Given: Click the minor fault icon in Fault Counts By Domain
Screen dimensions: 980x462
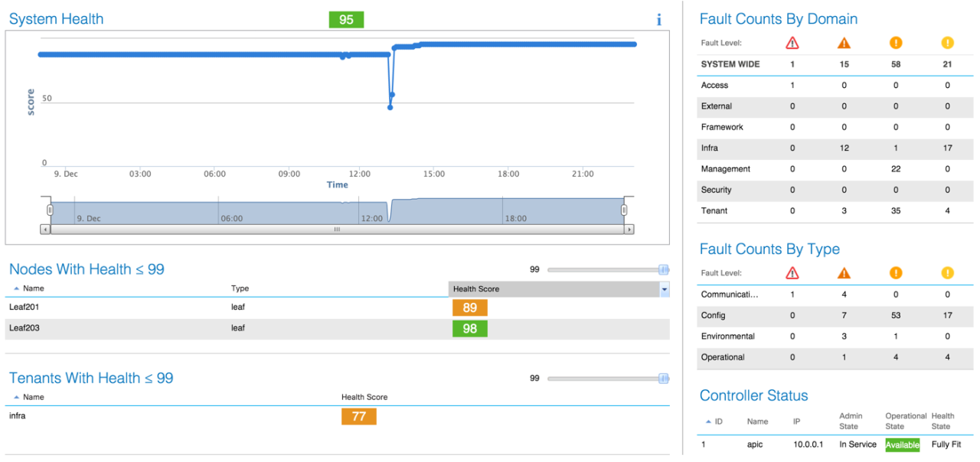Looking at the screenshot, I should (896, 43).
